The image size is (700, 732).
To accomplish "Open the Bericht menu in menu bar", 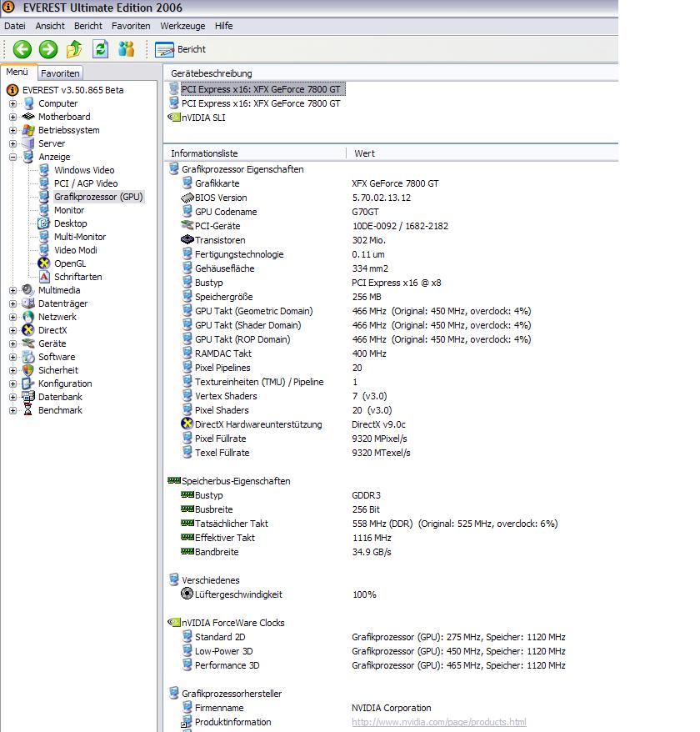I will 88,26.
